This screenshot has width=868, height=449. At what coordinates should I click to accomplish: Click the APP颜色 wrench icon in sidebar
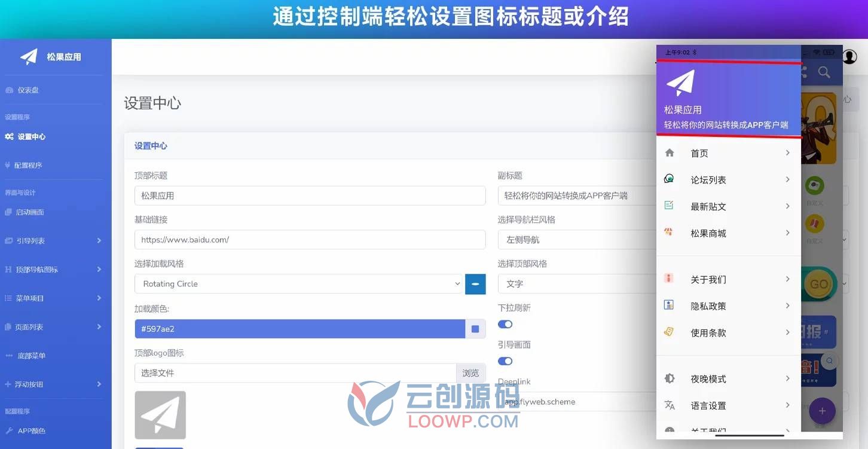point(9,431)
